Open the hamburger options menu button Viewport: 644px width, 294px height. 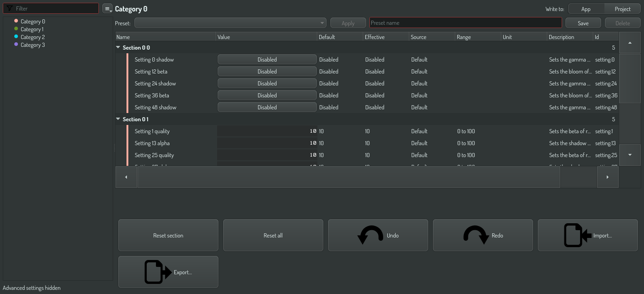pyautogui.click(x=107, y=9)
